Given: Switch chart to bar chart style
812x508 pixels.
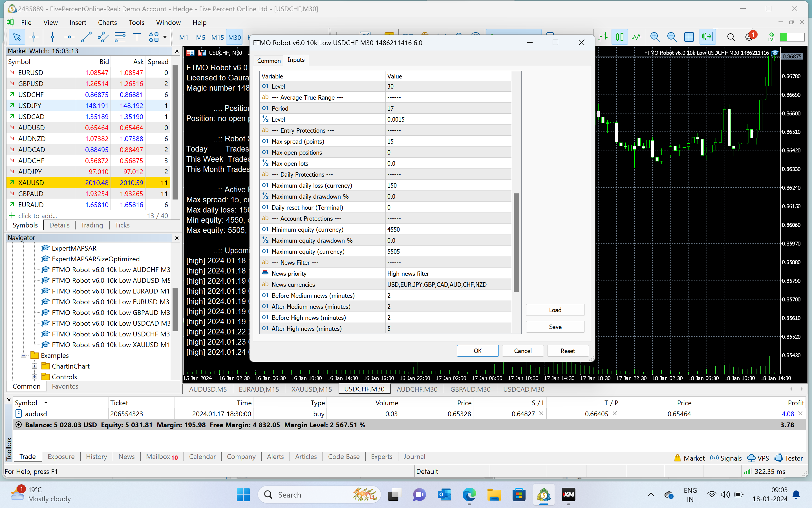Looking at the screenshot, I should pyautogui.click(x=603, y=37).
